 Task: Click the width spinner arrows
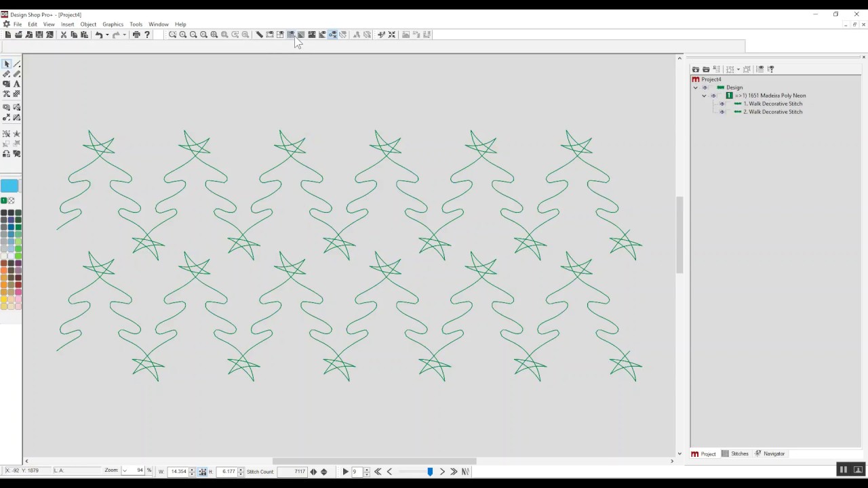[192, 472]
